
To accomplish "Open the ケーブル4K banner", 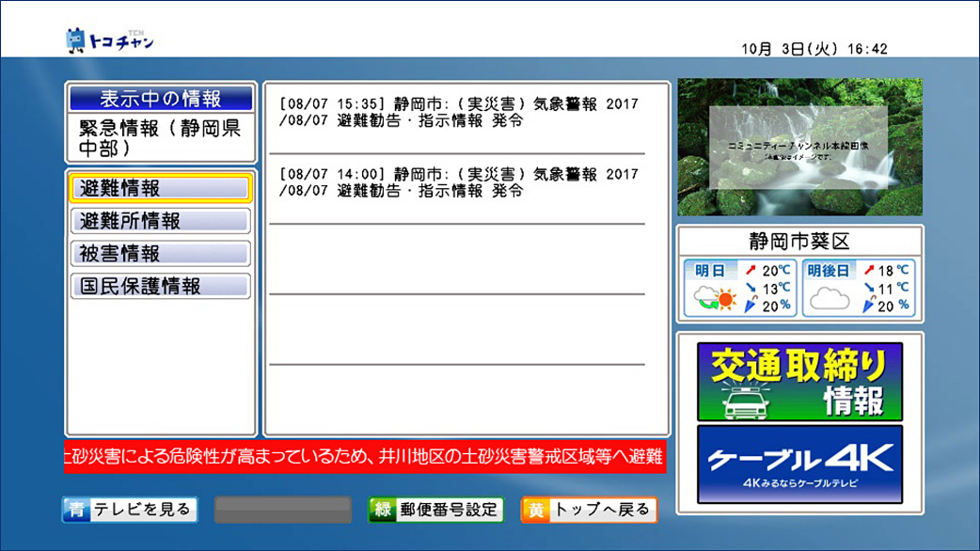I will tap(799, 464).
